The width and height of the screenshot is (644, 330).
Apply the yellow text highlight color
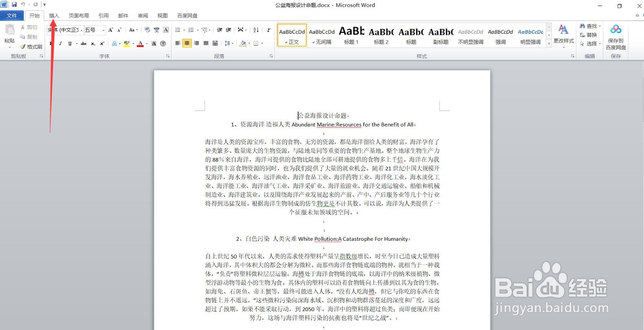[x=127, y=43]
